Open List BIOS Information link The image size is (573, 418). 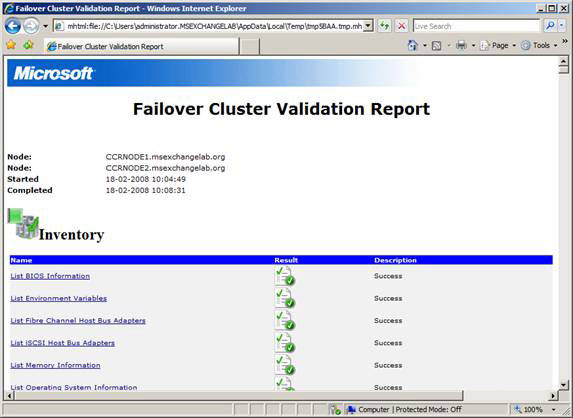pos(50,276)
